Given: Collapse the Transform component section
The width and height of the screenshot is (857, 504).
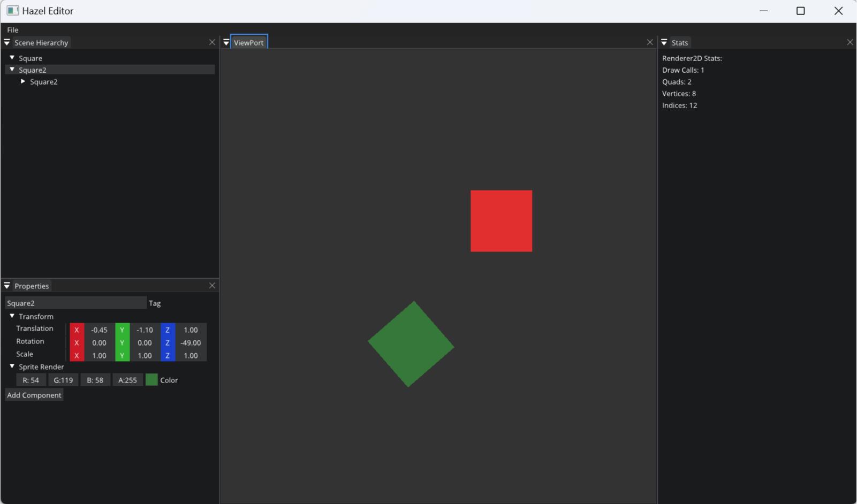Looking at the screenshot, I should pyautogui.click(x=12, y=316).
